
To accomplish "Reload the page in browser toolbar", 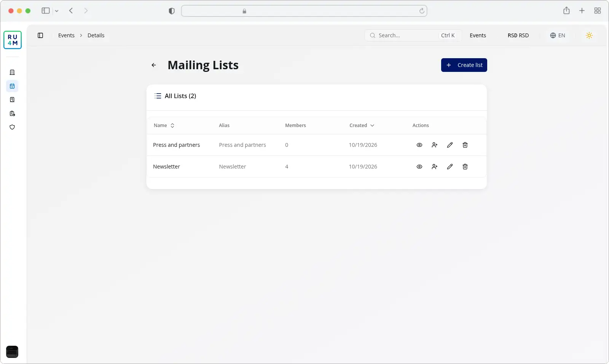I will coord(422,11).
